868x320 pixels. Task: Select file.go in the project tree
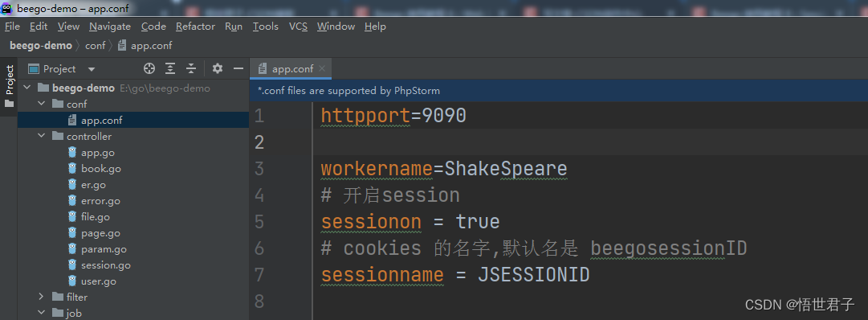tap(133, 217)
